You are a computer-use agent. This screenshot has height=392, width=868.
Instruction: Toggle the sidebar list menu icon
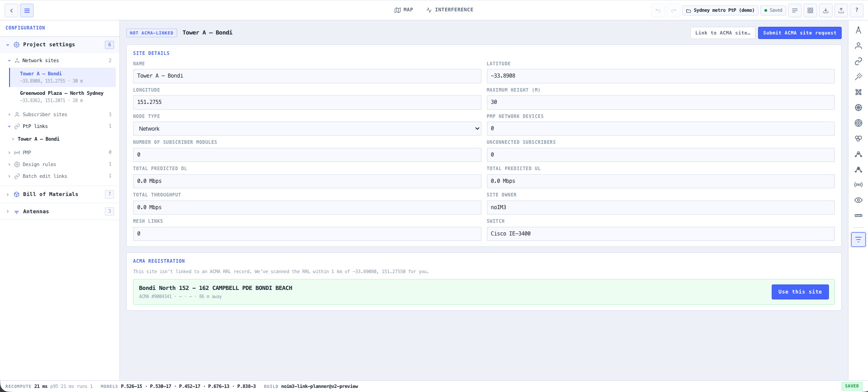[x=27, y=10]
